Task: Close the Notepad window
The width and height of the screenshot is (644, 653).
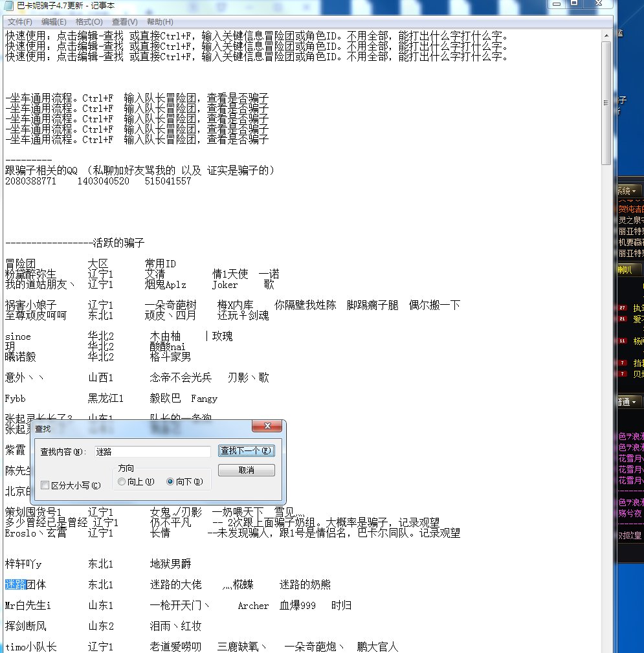Action: tap(598, 4)
